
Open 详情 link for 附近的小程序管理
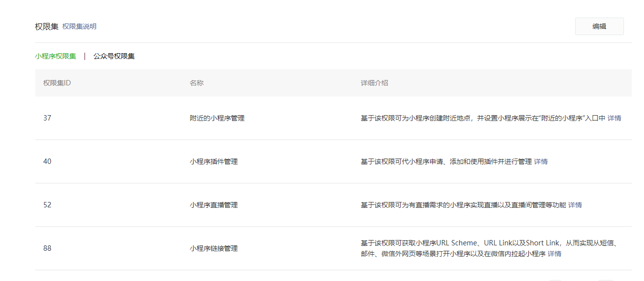[614, 118]
